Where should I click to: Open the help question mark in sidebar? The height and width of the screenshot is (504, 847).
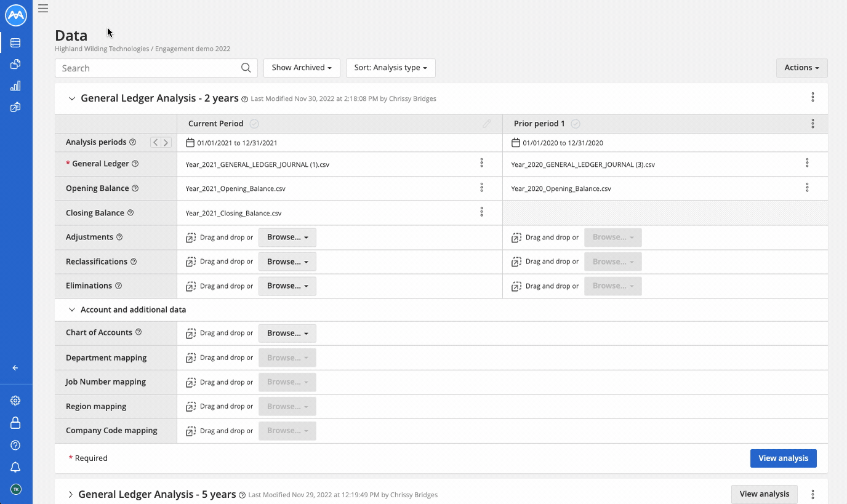coord(15,445)
